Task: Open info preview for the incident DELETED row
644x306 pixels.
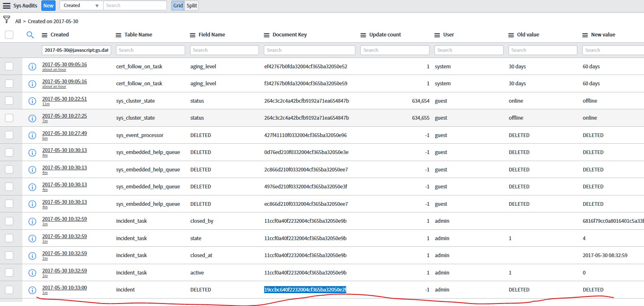Action: (32, 290)
